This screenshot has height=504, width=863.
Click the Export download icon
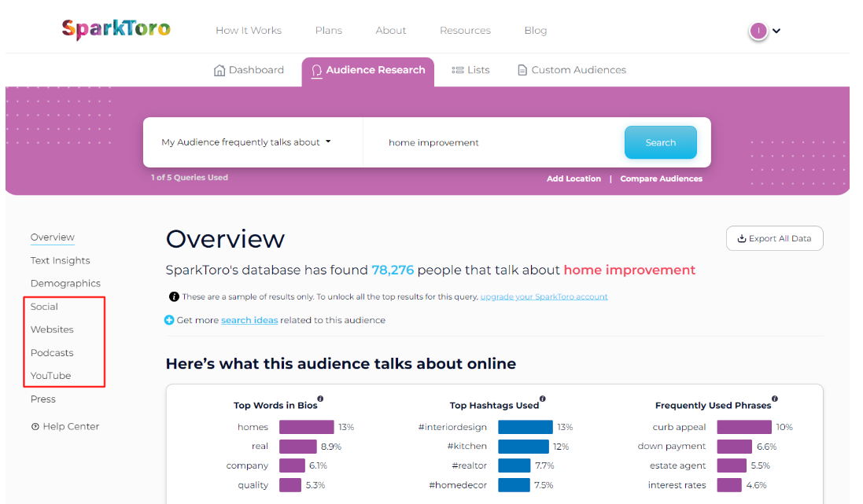pyautogui.click(x=741, y=238)
